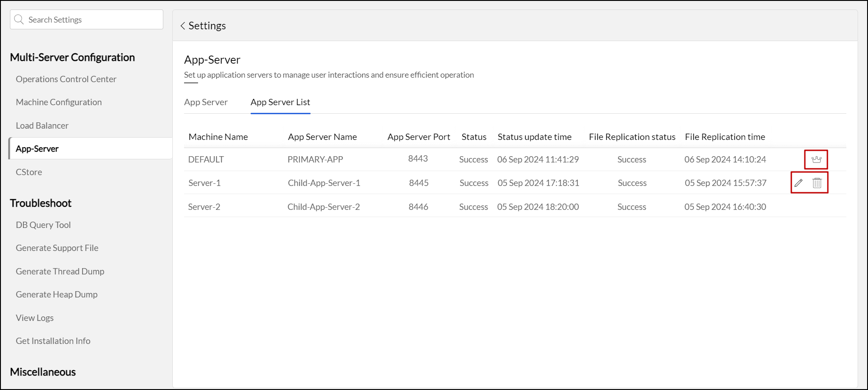Viewport: 868px width, 390px height.
Task: Click Generate Heap Dump
Action: (x=56, y=294)
